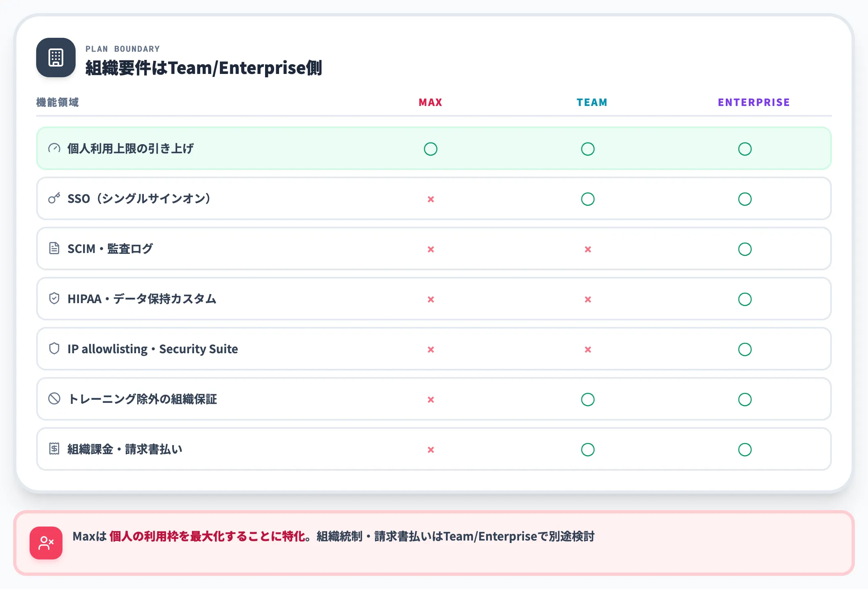Click the document icon for SCIM・監査ログ
This screenshot has width=868, height=589.
[54, 248]
